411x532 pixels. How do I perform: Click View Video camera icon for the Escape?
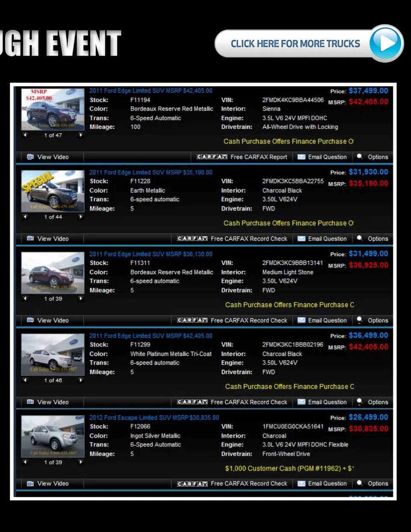[x=30, y=484]
